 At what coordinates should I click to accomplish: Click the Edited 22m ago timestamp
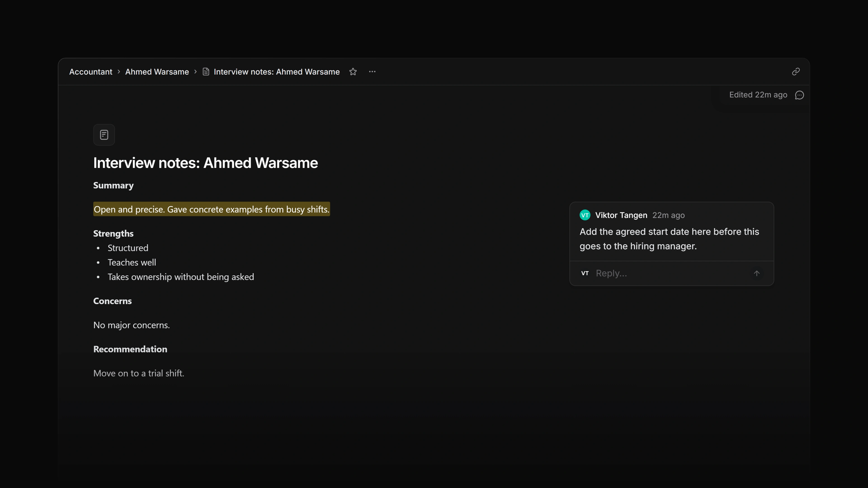click(x=758, y=95)
